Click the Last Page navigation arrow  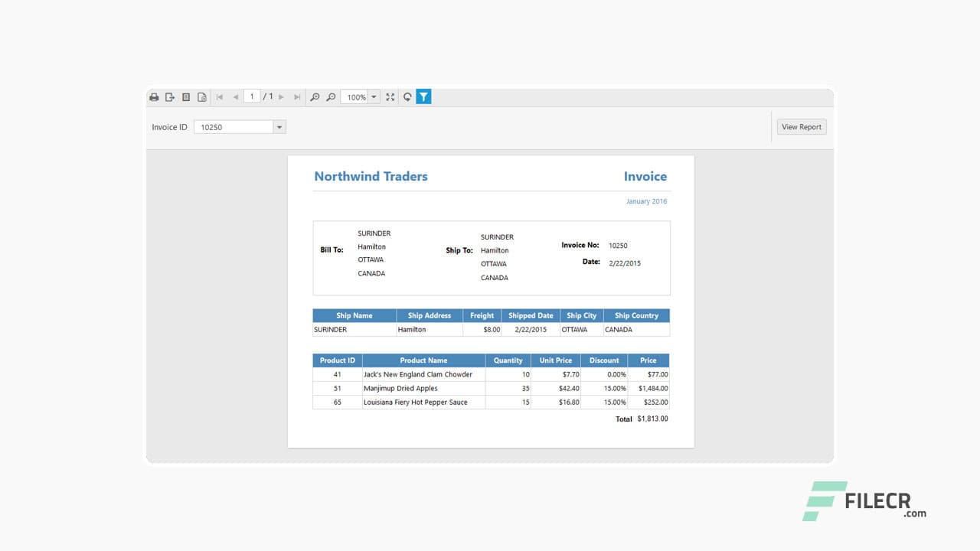pos(297,97)
